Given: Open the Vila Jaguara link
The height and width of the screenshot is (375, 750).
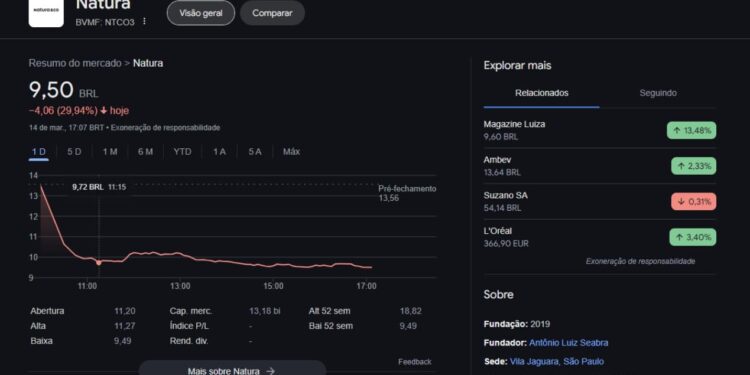Looking at the screenshot, I should (x=534, y=362).
